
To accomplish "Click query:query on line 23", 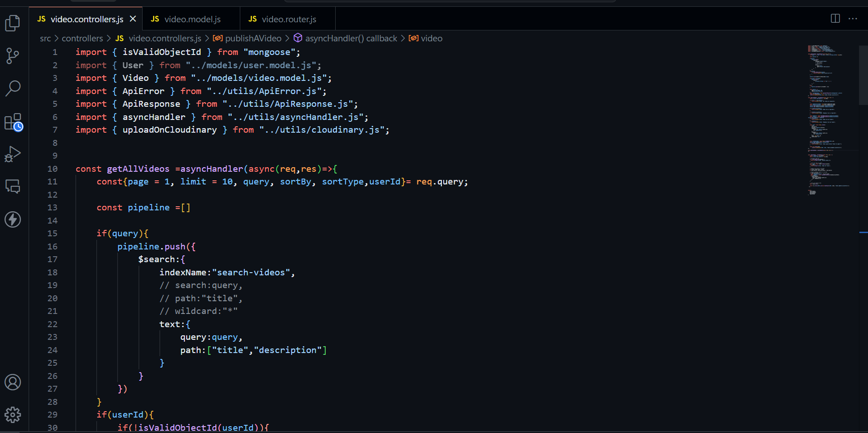I will coord(209,337).
